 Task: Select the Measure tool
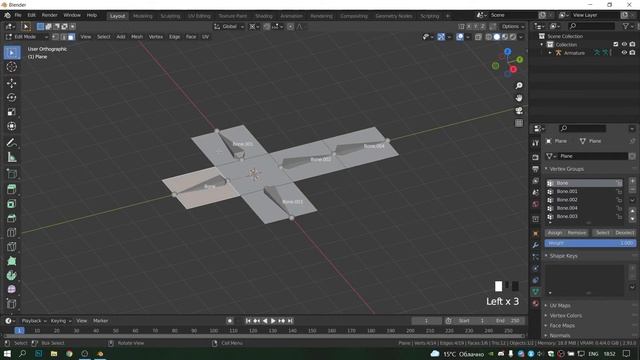tap(11, 157)
